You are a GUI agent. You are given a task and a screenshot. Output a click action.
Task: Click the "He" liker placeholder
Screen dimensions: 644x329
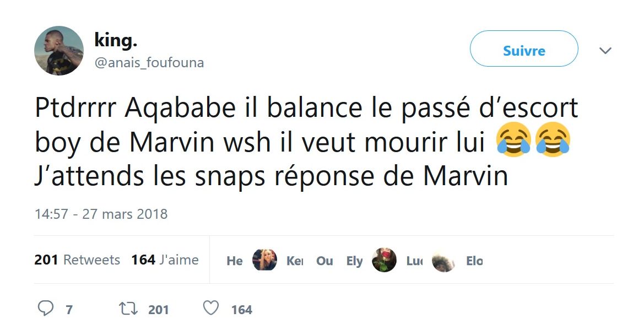click(235, 261)
